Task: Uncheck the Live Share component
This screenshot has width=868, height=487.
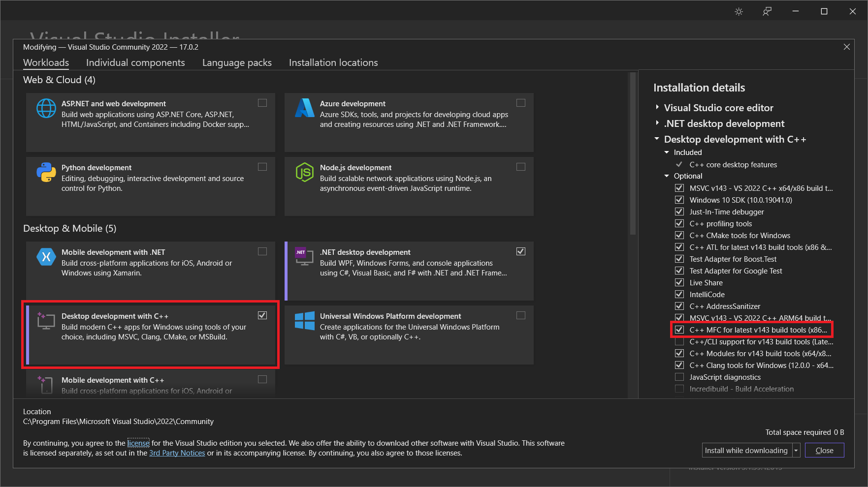Action: point(679,282)
